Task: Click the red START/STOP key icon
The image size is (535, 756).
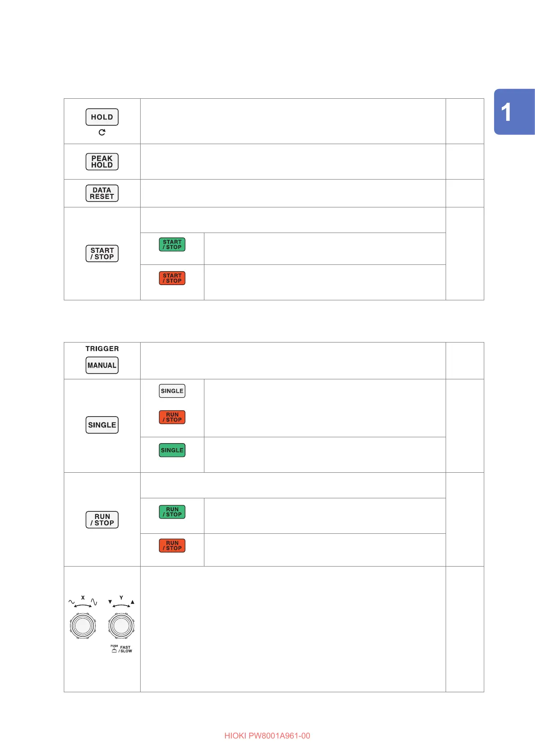Action: pyautogui.click(x=172, y=278)
